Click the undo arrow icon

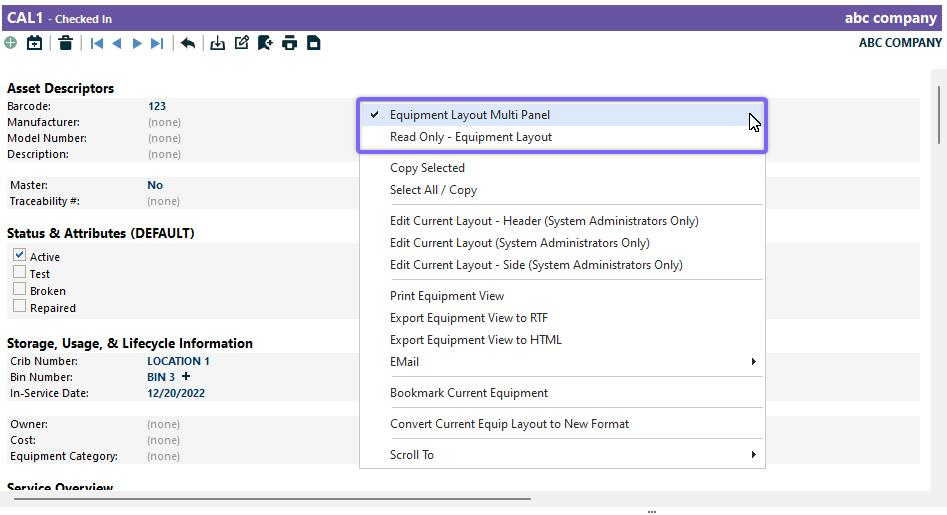[187, 43]
